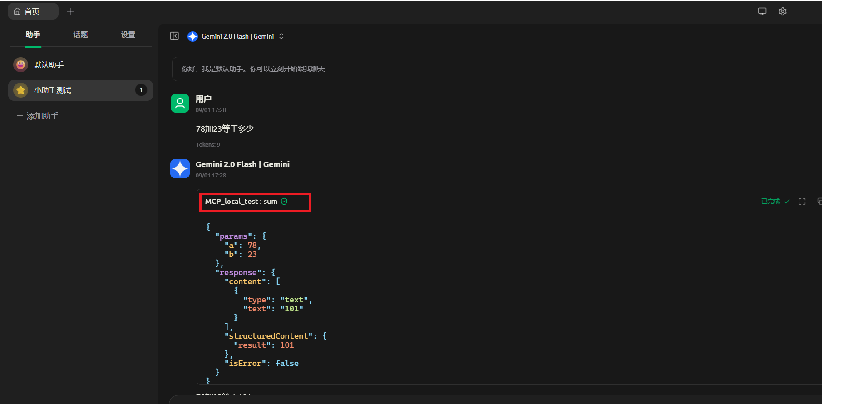The image size is (868, 404).
Task: Click the 默认助手 avatar emoji
Action: (21, 65)
